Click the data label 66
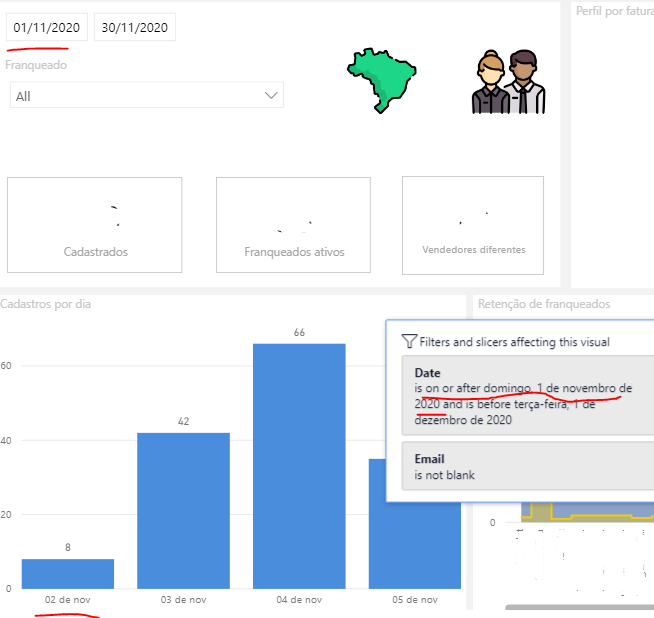The image size is (654, 618). [299, 332]
